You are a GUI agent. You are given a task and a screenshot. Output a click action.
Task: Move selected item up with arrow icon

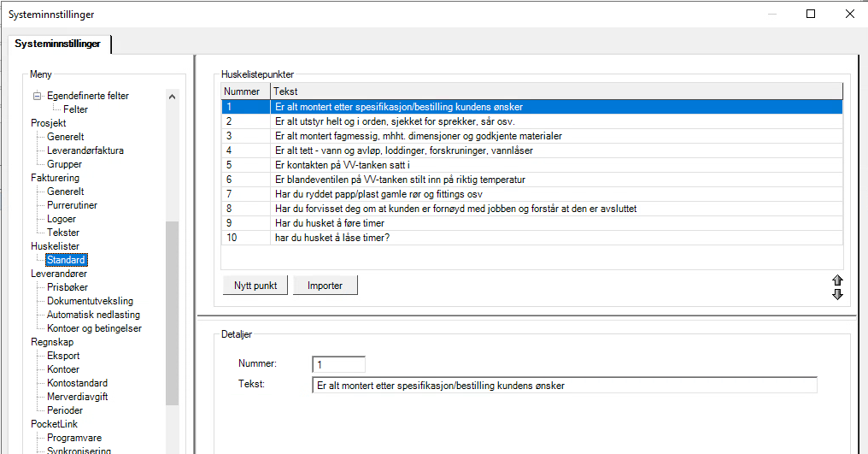click(x=837, y=280)
